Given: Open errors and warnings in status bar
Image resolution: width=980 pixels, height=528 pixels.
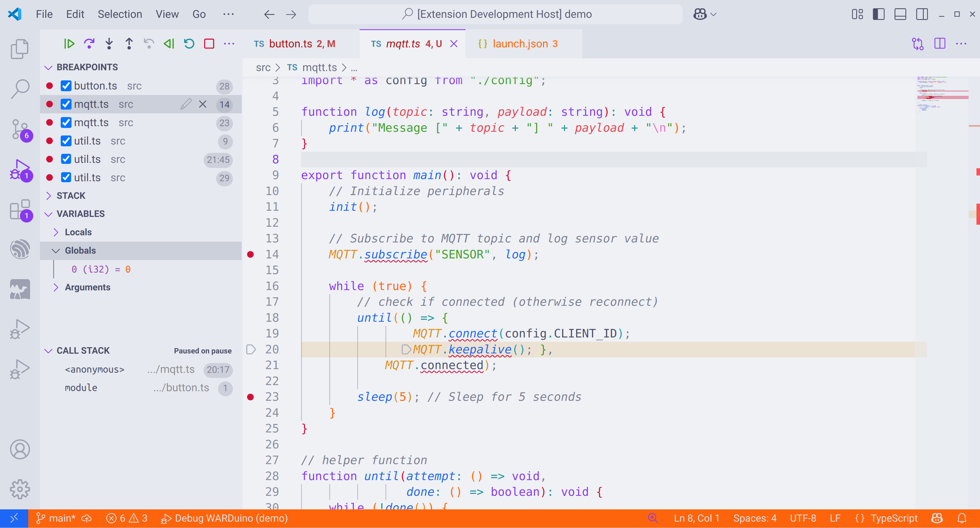Looking at the screenshot, I should pyautogui.click(x=127, y=518).
